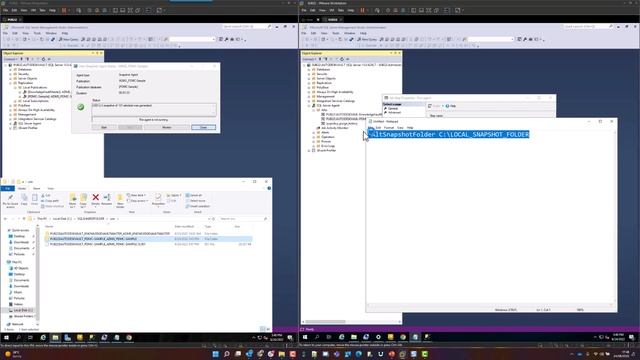Click the highlighted text line in Notepad
This screenshot has width=640, height=360.
point(449,134)
